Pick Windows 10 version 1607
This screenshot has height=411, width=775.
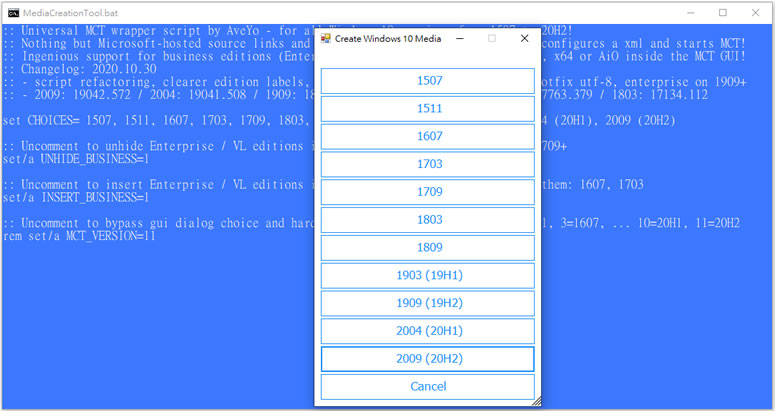(428, 136)
